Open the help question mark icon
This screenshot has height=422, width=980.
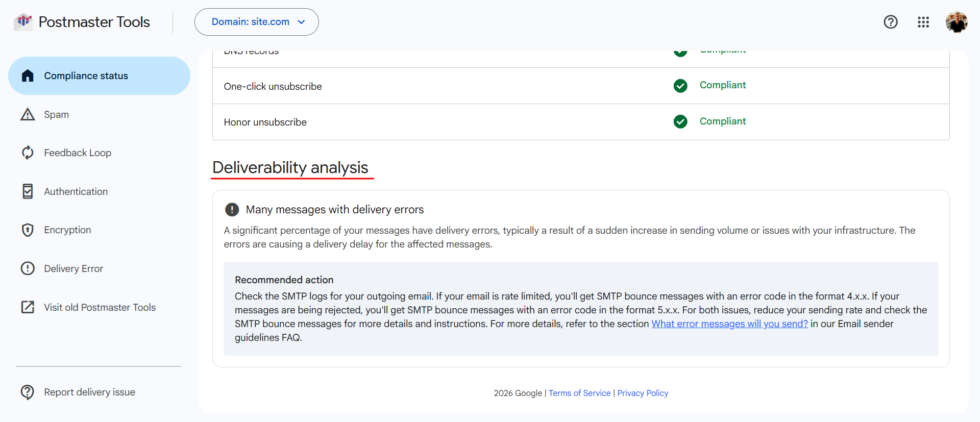click(x=891, y=22)
